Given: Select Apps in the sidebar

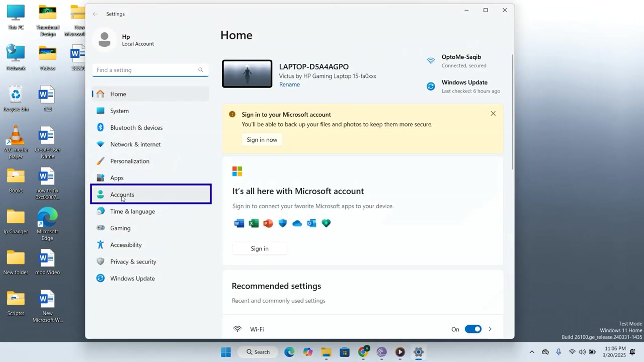Looking at the screenshot, I should [151, 178].
